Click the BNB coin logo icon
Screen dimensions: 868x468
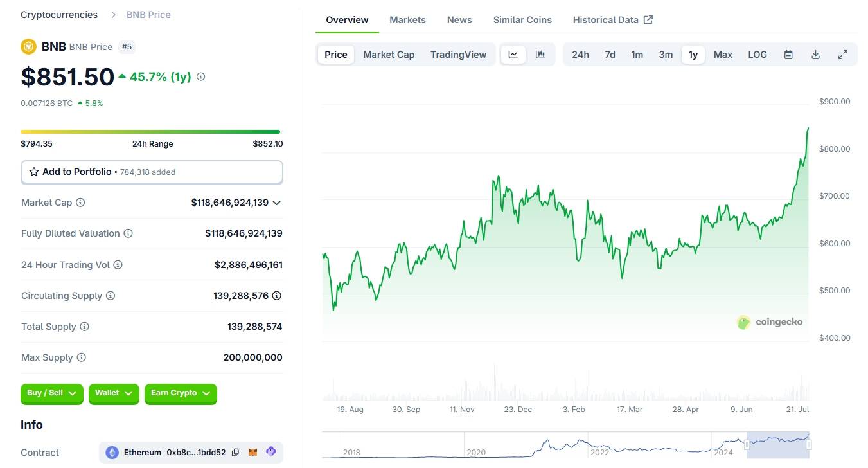click(28, 46)
